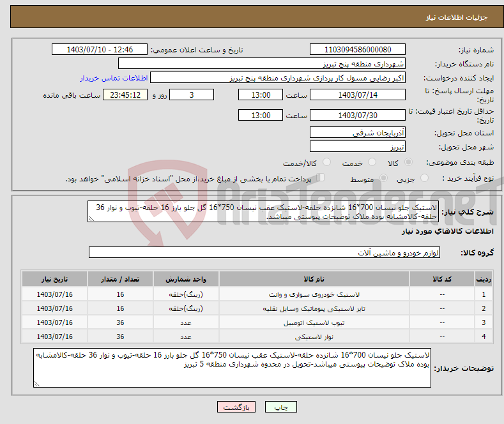Select row تیوب لاستیک اتومبیل

pyautogui.click(x=257, y=322)
